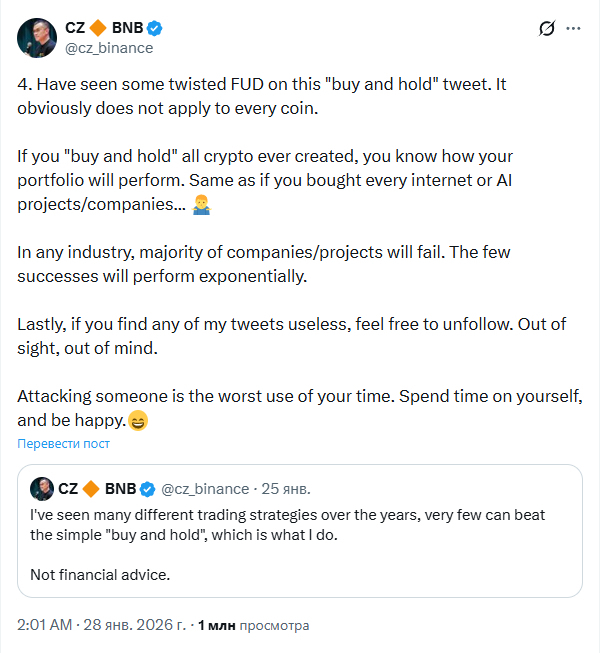Click CZ's profile avatar at top

[36, 37]
